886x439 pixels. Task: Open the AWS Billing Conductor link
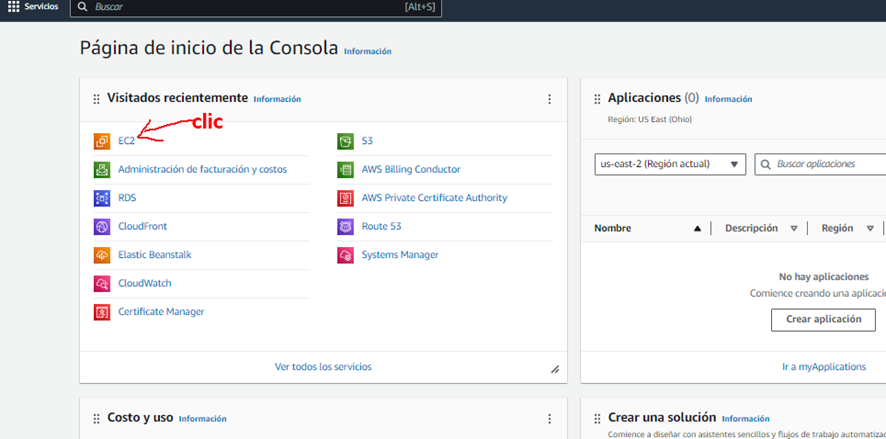coord(411,169)
